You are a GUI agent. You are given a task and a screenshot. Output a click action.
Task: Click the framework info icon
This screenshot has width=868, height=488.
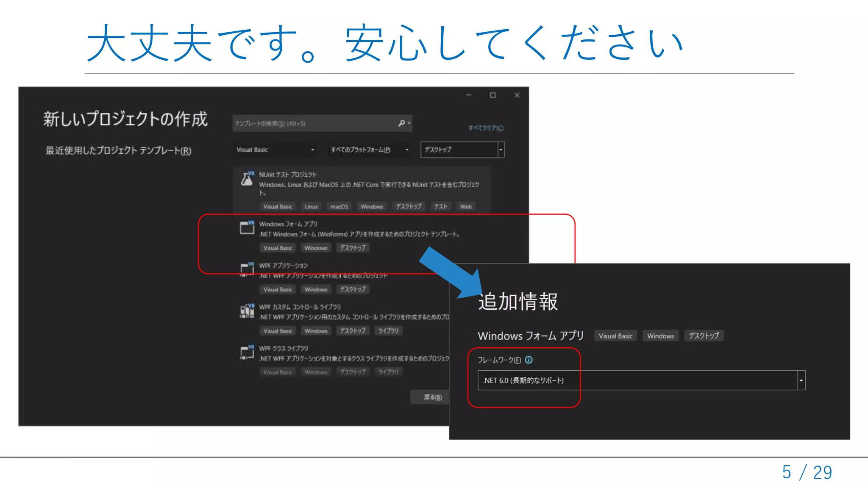529,360
